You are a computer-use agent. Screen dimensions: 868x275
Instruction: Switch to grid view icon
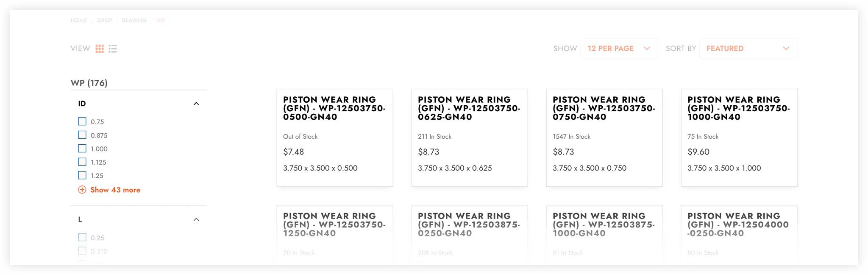(100, 49)
